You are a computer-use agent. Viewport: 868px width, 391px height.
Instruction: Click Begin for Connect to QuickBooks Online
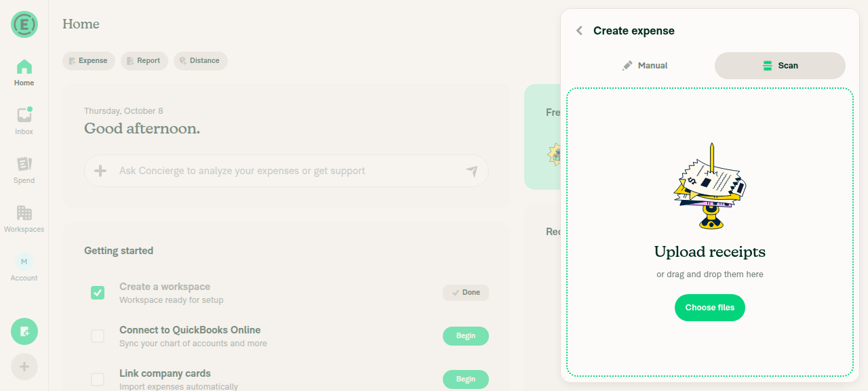point(466,336)
